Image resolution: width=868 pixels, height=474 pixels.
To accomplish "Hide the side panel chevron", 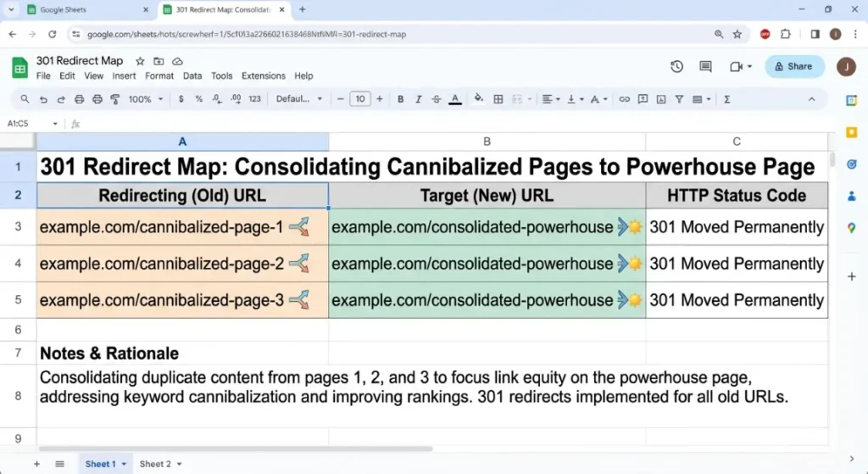I will click(851, 459).
